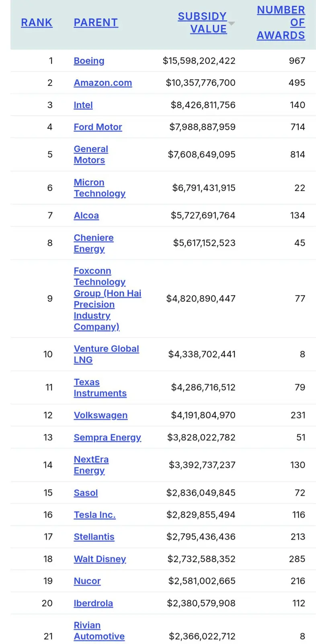Image resolution: width=316 pixels, height=644 pixels.
Task: Select the Micron Technology link
Action: pos(99,188)
